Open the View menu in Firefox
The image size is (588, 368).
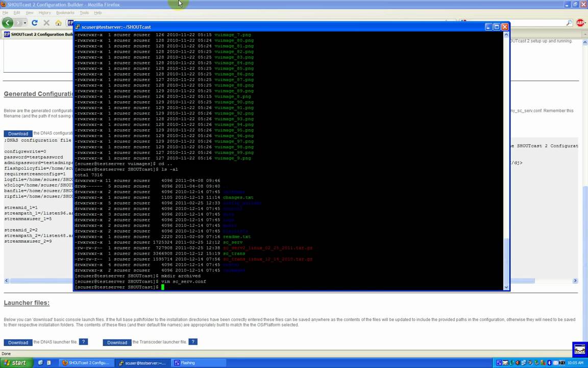tap(29, 13)
